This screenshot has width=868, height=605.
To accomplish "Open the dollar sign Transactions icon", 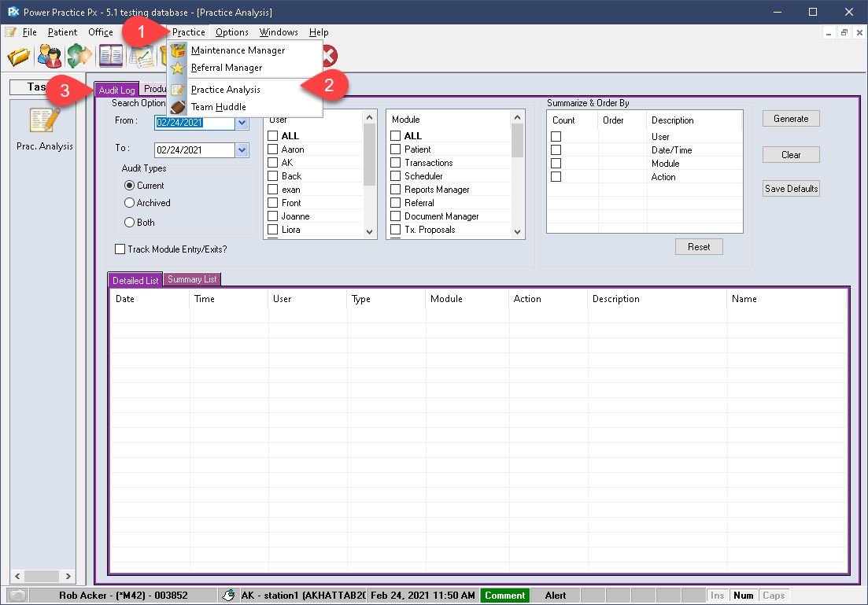I will click(x=79, y=56).
